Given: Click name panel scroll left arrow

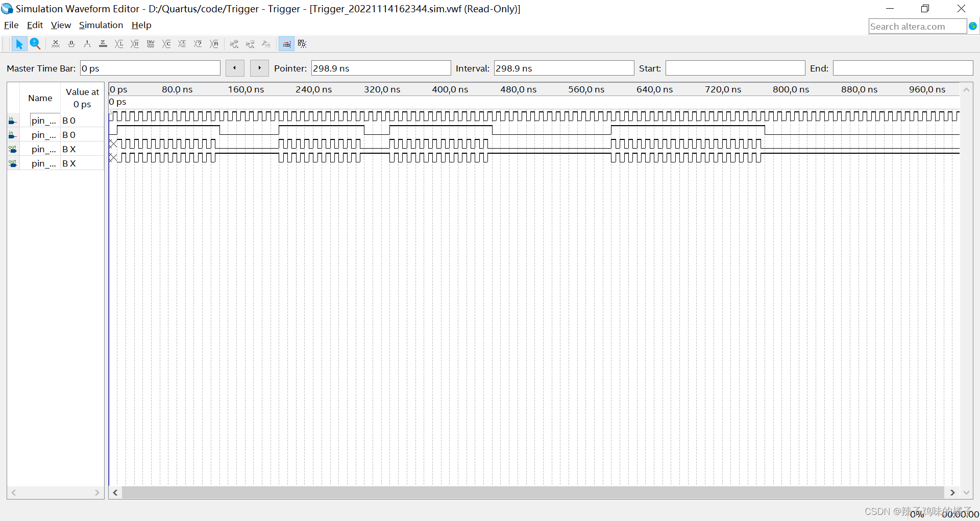Looking at the screenshot, I should (14, 492).
